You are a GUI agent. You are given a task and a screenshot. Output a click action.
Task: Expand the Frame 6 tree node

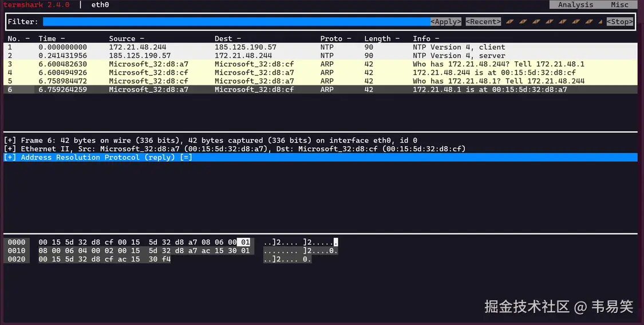(10, 140)
